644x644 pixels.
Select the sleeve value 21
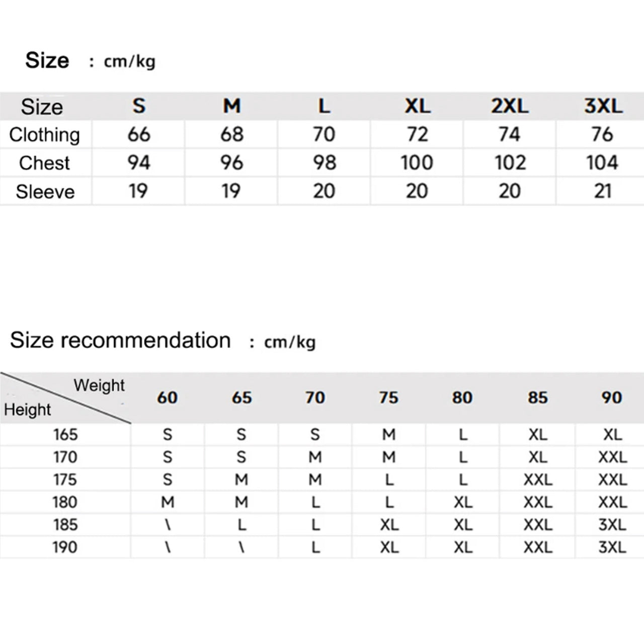(603, 191)
